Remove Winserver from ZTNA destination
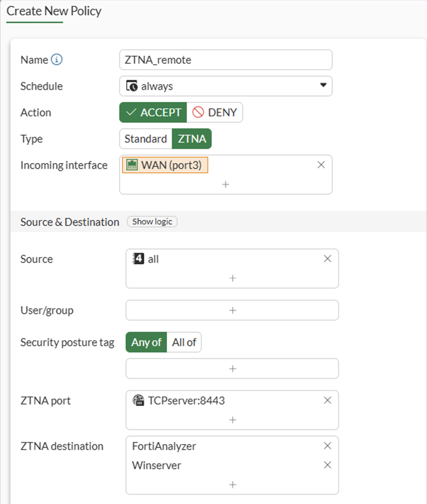 [327, 465]
